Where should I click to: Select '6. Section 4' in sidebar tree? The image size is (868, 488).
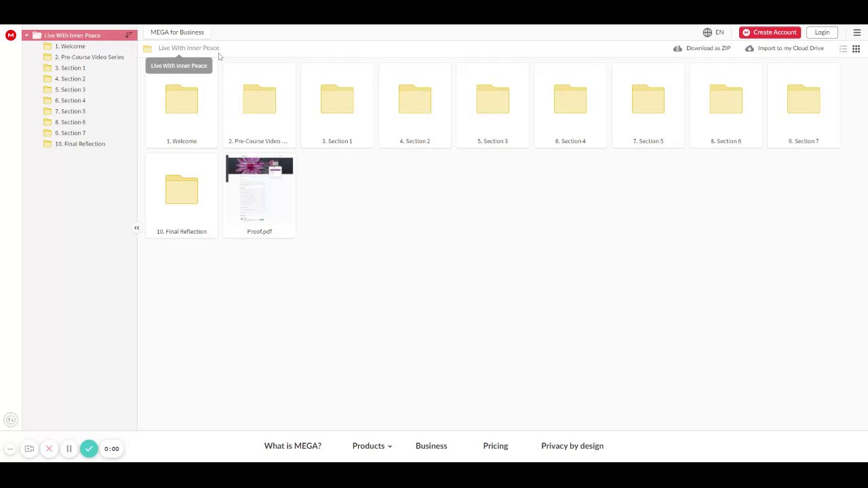pos(70,100)
